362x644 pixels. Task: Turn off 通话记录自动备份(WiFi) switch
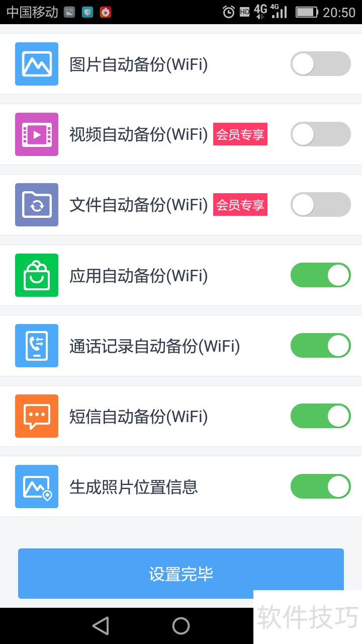tap(320, 346)
